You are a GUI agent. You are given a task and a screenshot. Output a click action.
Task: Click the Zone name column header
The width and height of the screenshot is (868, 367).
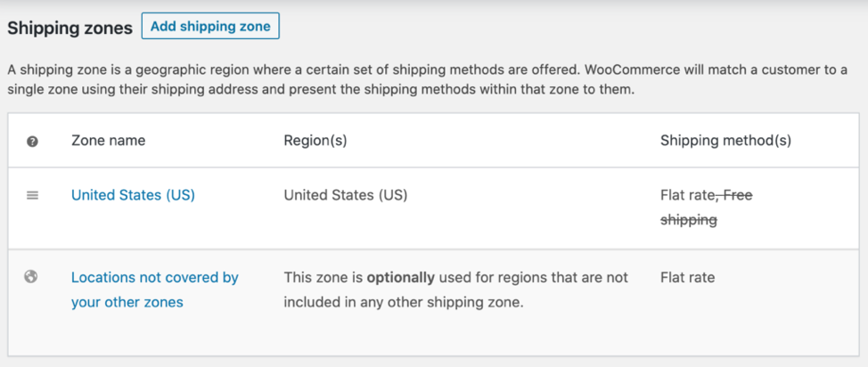(x=109, y=141)
